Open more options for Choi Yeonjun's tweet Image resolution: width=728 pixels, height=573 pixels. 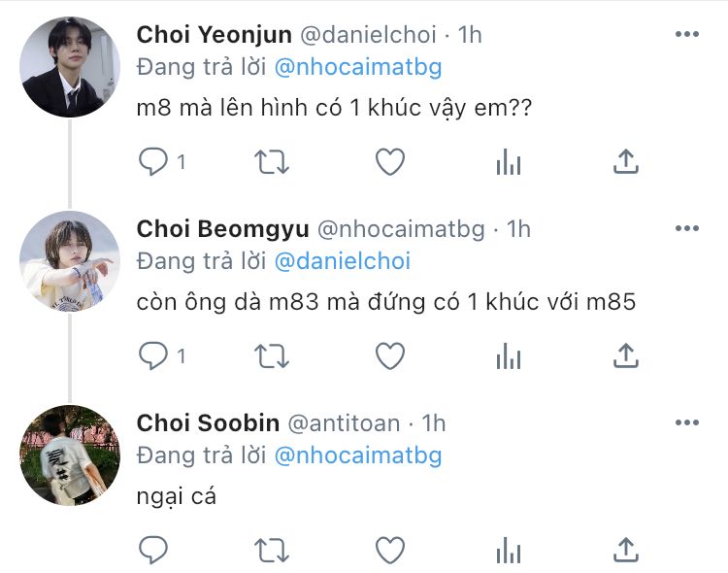[686, 35]
